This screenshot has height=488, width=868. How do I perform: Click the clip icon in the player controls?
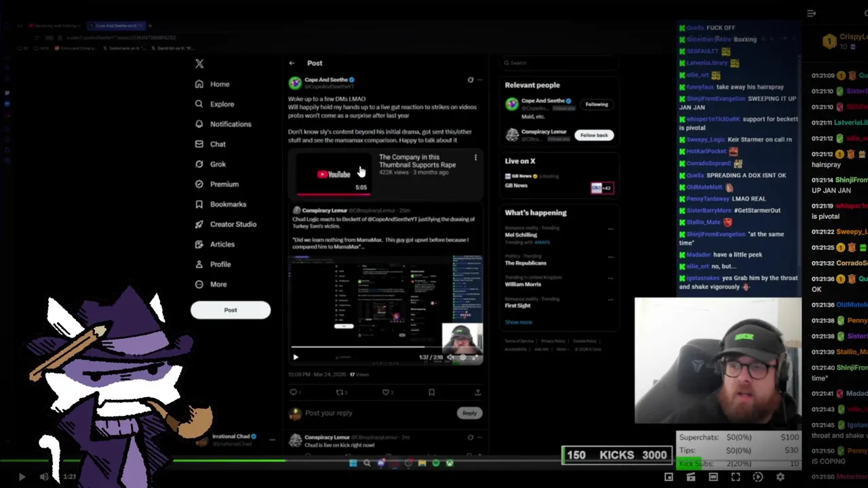(691, 477)
